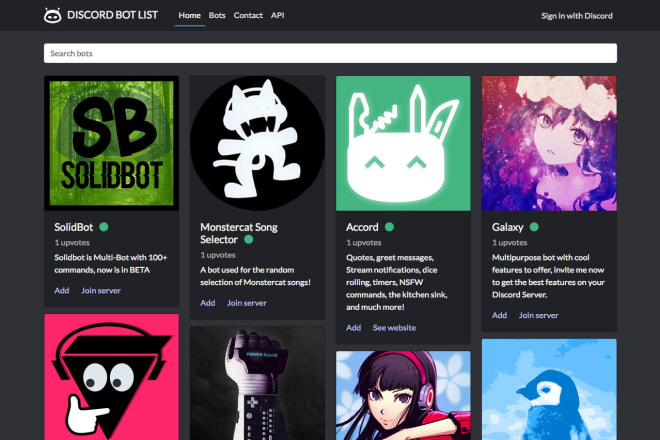The height and width of the screenshot is (440, 660).
Task: Open the blue penguin bot avatar
Action: [x=549, y=389]
